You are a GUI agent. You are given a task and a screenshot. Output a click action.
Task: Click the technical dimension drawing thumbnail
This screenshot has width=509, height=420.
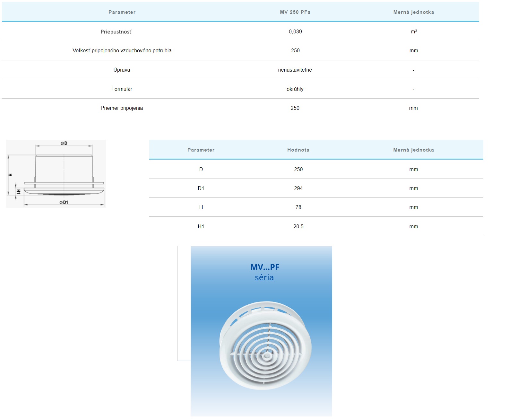click(56, 173)
